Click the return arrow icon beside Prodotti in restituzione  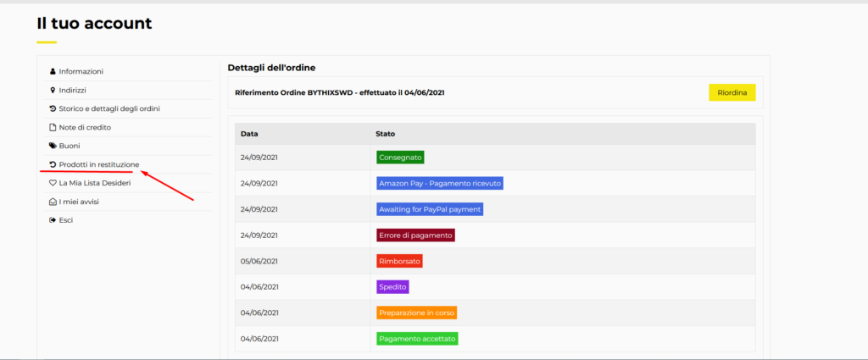(53, 165)
